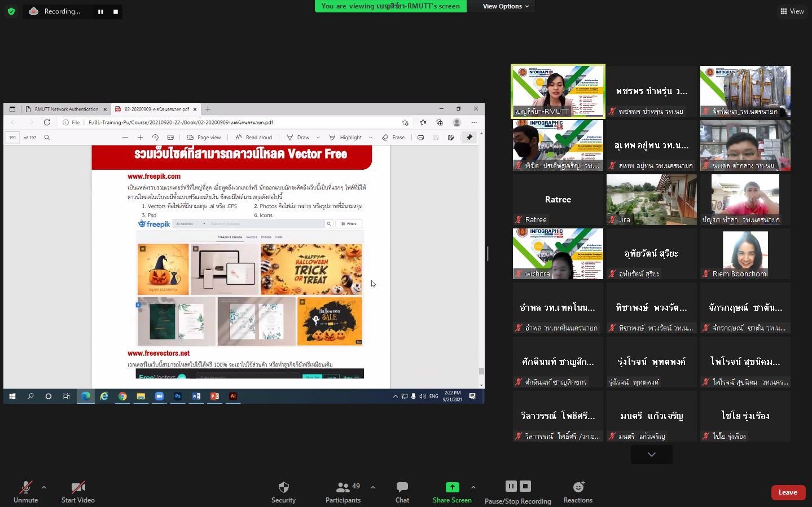Image resolution: width=812 pixels, height=507 pixels.
Task: Open the Participants panel
Action: pyautogui.click(x=343, y=492)
